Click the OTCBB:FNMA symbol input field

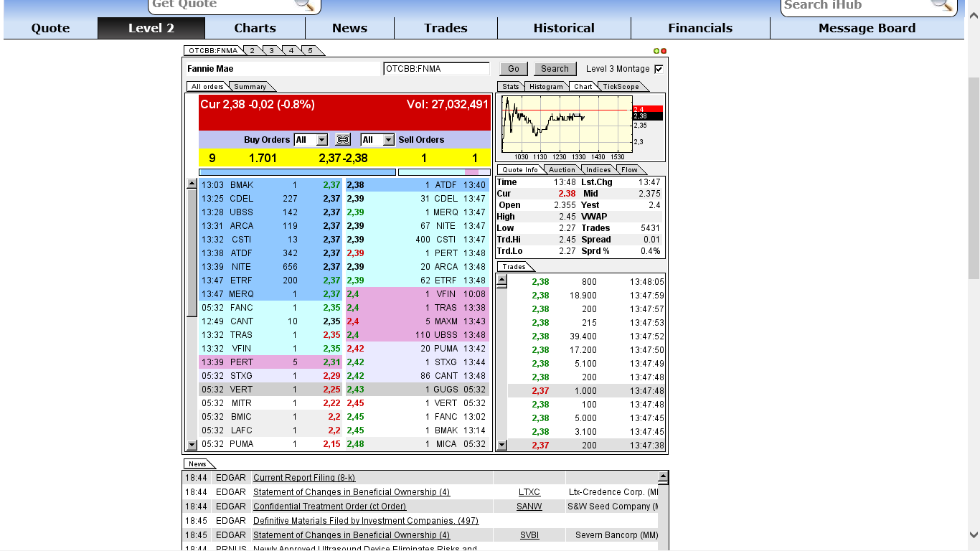point(438,68)
